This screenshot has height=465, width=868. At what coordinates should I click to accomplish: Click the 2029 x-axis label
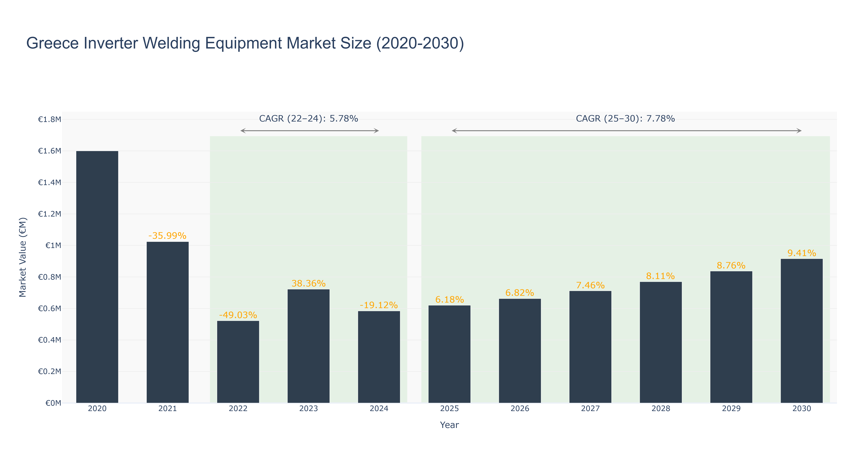(731, 409)
